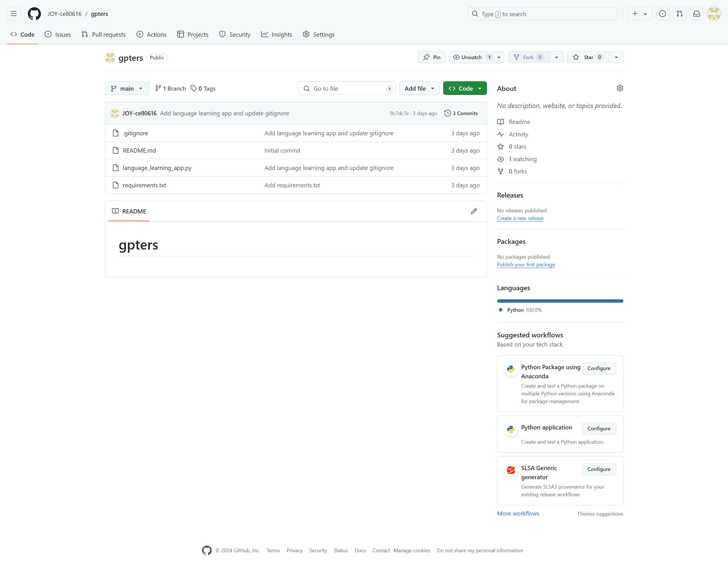Image resolution: width=728 pixels, height=573 pixels.
Task: Configure the Python application workflow
Action: [598, 428]
